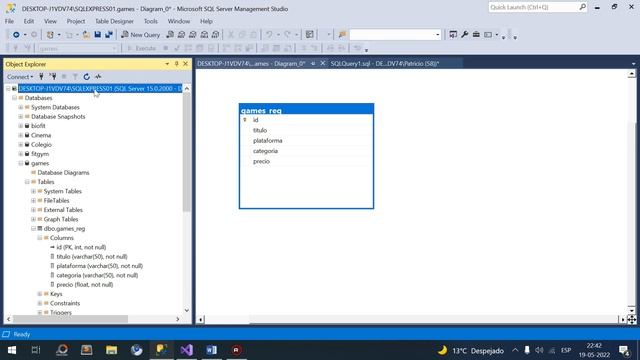Select the titulo (varchar(50), not null) column
The height and width of the screenshot is (360, 640).
click(92, 257)
